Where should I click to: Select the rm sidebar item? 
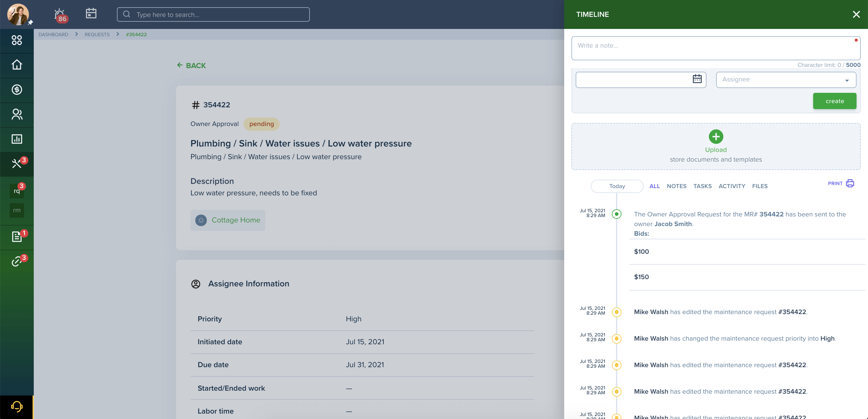17,210
